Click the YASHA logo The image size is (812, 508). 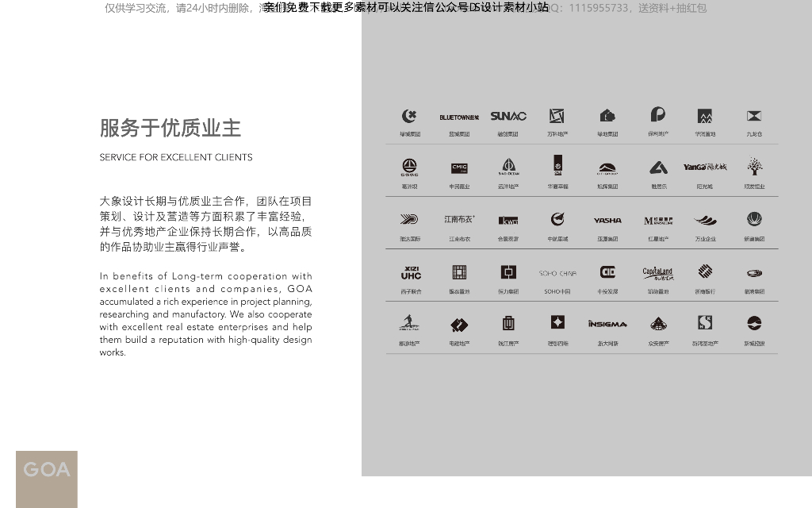(607, 221)
